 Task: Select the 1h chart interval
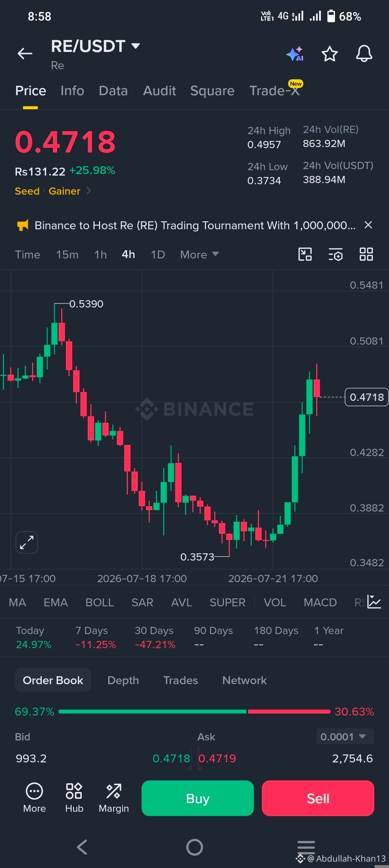pos(100,254)
